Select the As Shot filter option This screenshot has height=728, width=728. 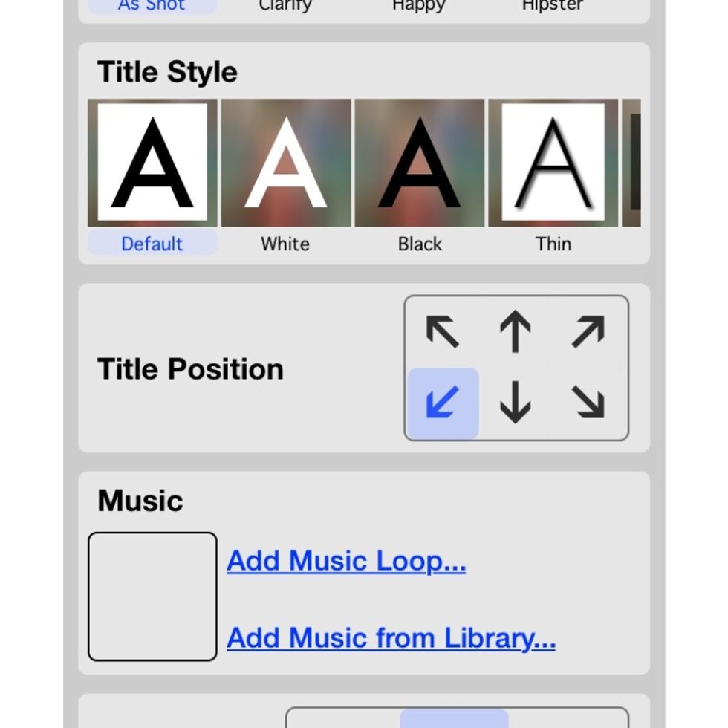[151, 6]
